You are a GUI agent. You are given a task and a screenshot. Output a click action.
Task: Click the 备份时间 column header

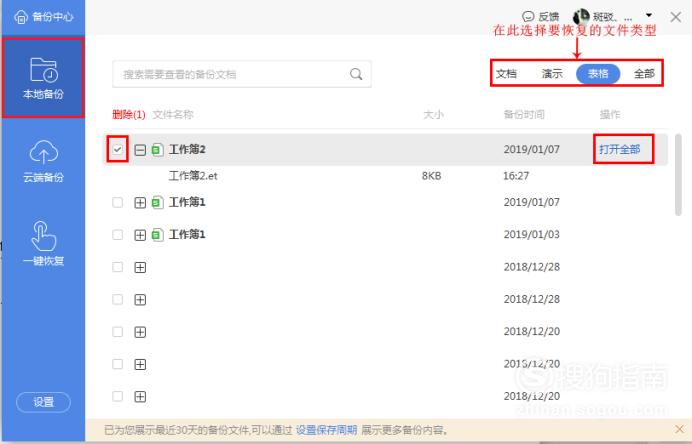click(x=524, y=115)
